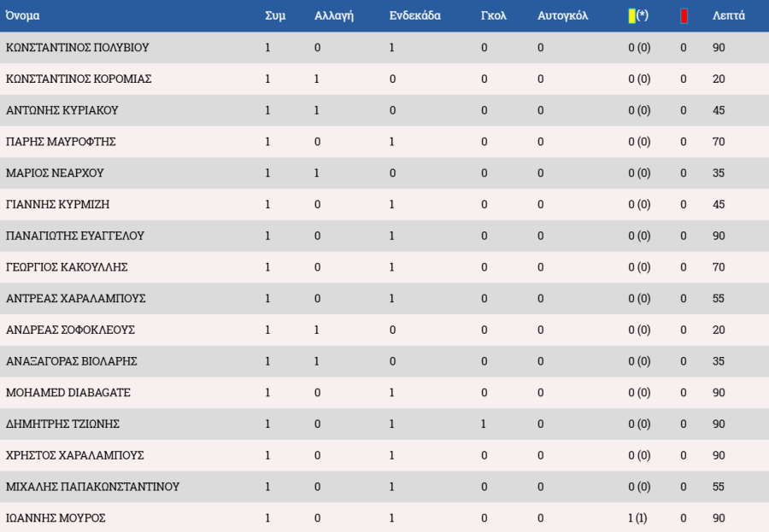Image resolution: width=769 pixels, height=532 pixels.
Task: Open player ΚΩΝΣΤΑΝΤΙΝΟΣ ΚΟΡΟΜΙΑΣ row
Action: (x=79, y=79)
